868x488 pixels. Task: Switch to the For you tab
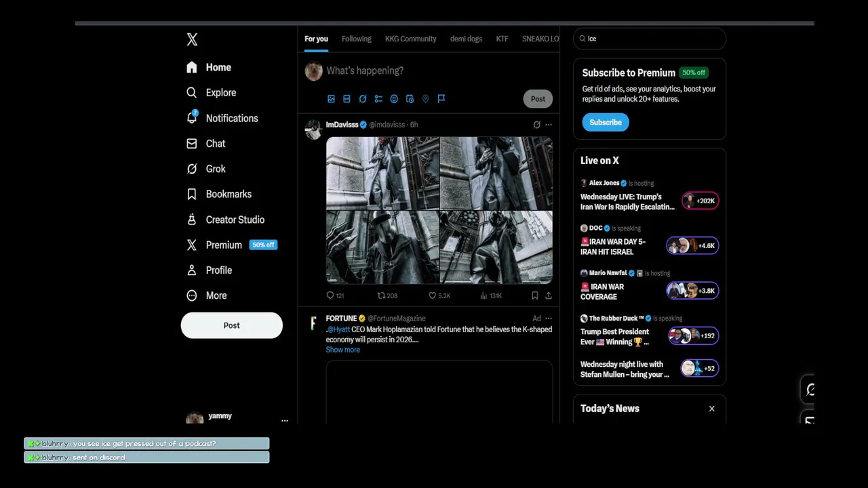316,39
